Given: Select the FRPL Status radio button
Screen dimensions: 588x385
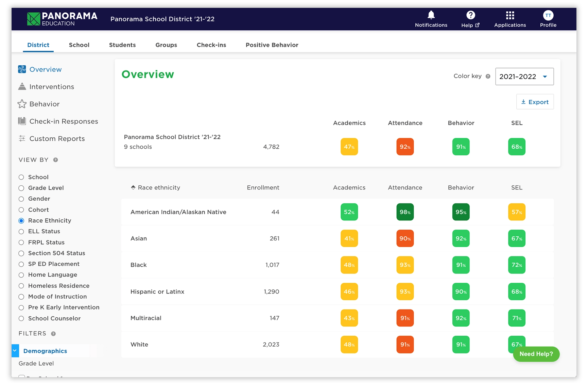Looking at the screenshot, I should click(21, 242).
